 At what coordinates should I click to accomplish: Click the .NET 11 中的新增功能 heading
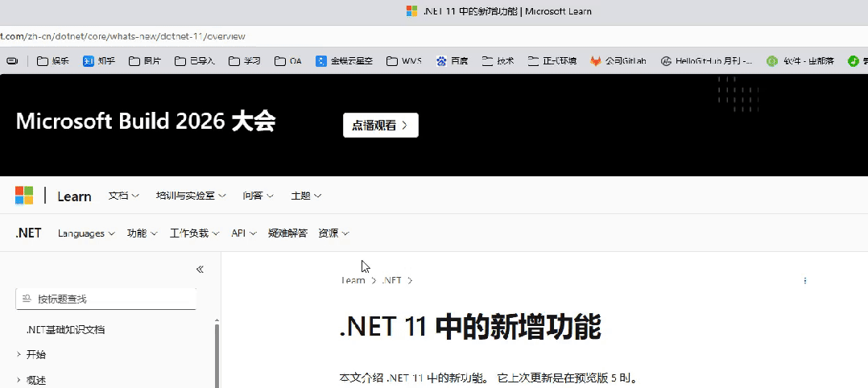coord(470,328)
